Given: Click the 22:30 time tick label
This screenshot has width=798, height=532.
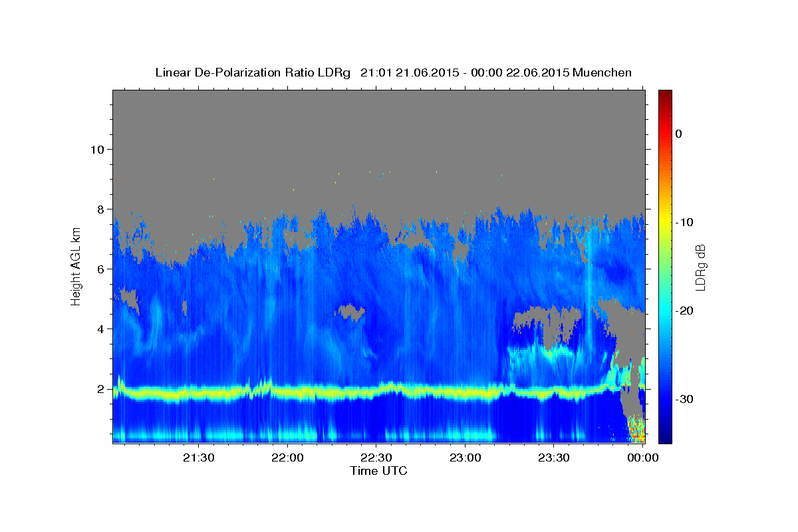Looking at the screenshot, I should pyautogui.click(x=376, y=458).
